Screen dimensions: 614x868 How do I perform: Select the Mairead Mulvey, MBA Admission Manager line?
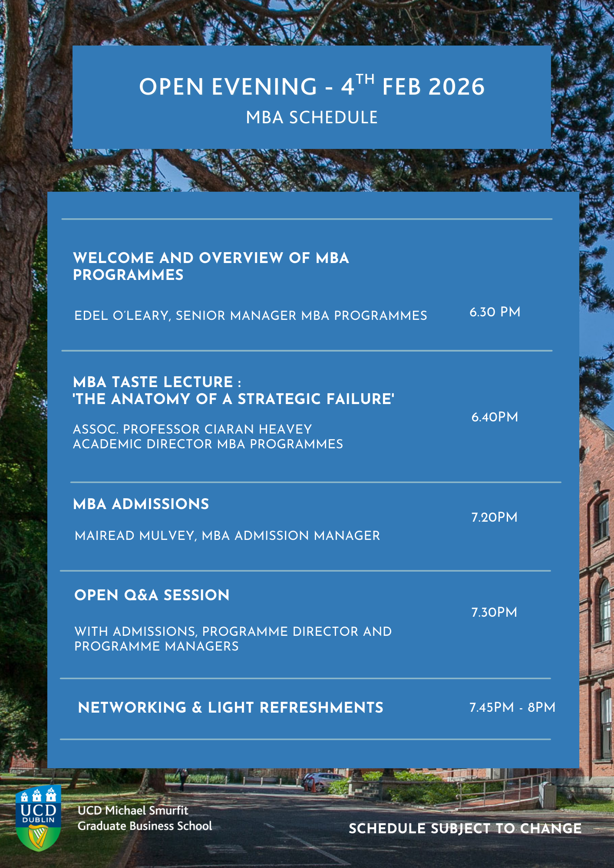click(x=227, y=536)
